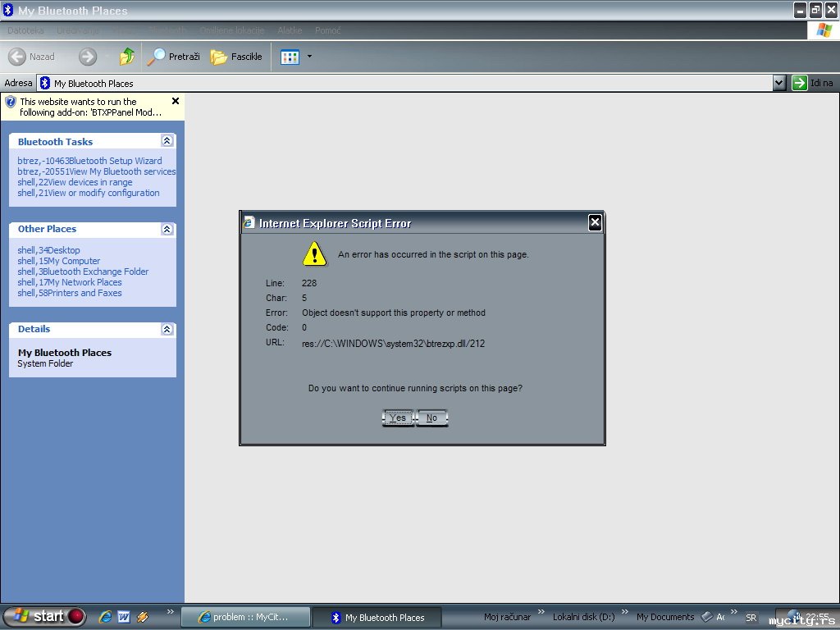This screenshot has height=630, width=840.
Task: Expand the quick launch chevron
Action: pos(171,611)
